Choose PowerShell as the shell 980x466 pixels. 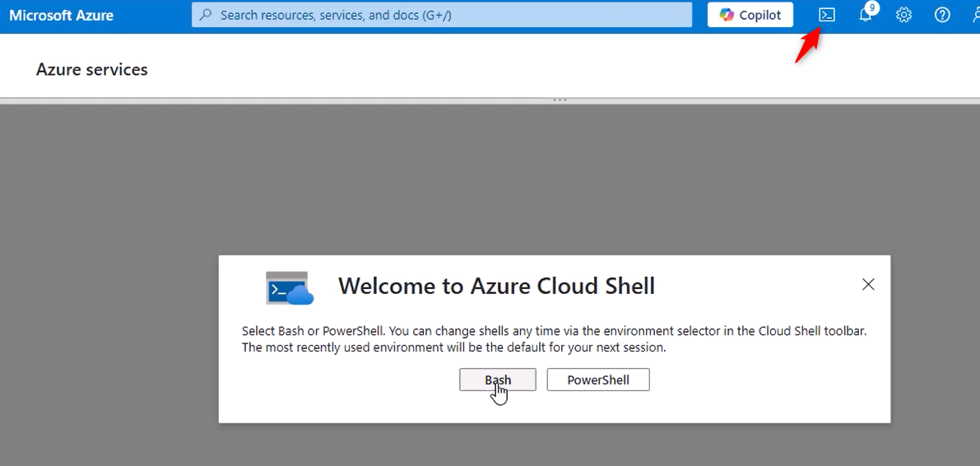598,380
